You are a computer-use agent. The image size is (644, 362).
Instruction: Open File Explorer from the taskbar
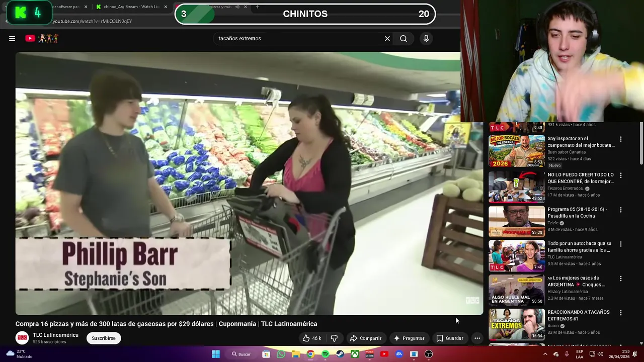tap(296, 354)
